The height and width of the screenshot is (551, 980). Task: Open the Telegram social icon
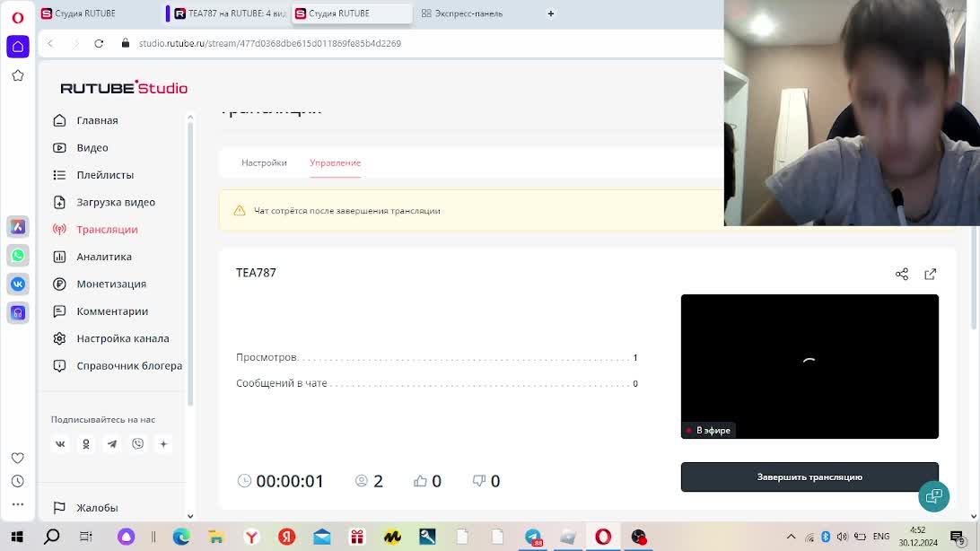tap(112, 444)
